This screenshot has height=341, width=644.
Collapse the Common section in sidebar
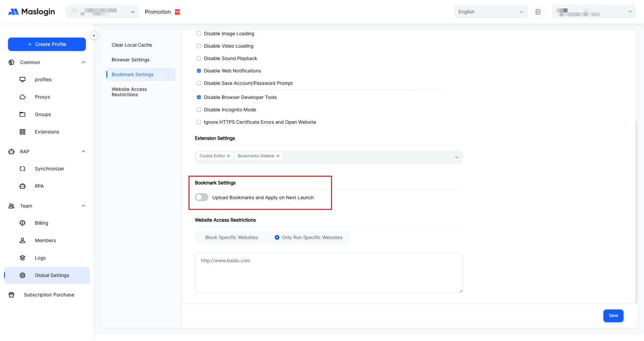point(84,62)
